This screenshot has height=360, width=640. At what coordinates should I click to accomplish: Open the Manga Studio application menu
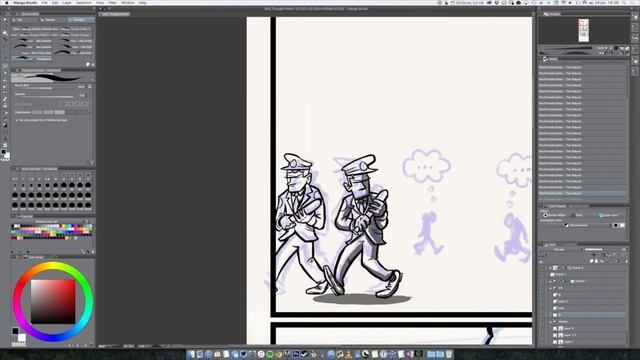[x=25, y=3]
